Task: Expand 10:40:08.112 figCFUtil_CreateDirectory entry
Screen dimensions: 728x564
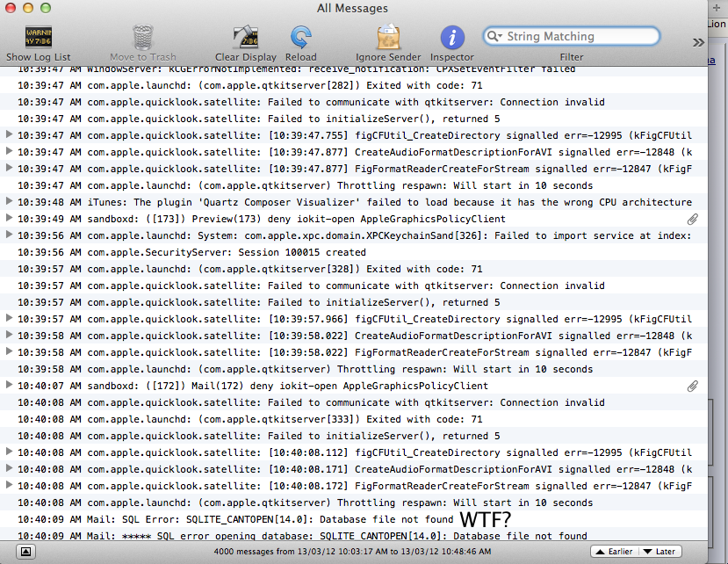Action: tap(9, 451)
